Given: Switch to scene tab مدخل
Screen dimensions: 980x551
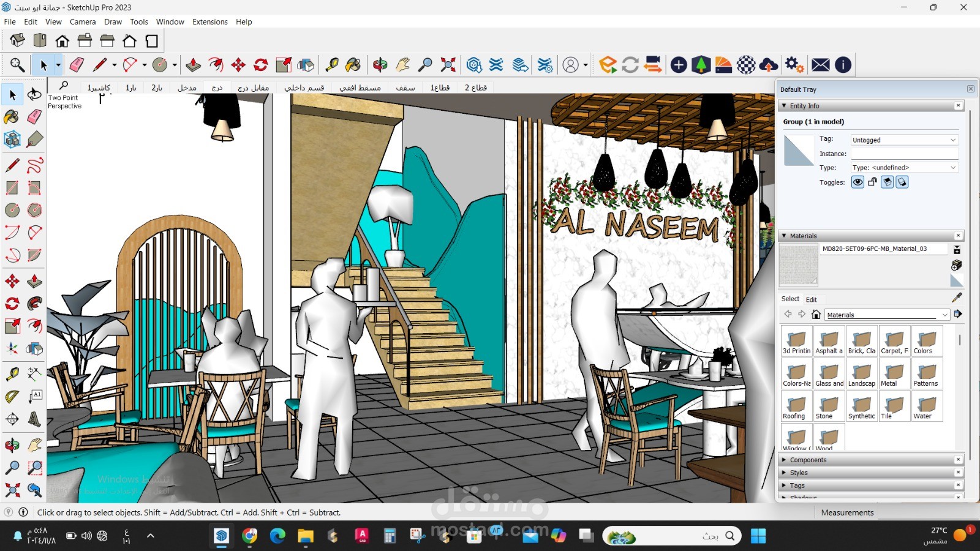Looking at the screenshot, I should [187, 88].
